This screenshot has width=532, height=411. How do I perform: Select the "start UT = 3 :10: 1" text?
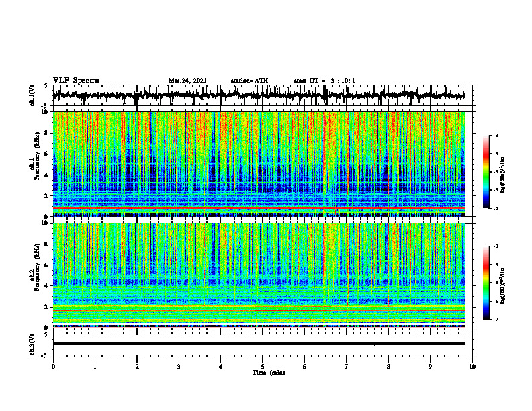click(x=324, y=81)
